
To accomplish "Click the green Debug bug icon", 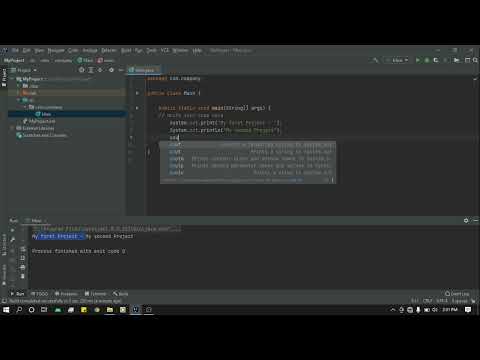I will click(426, 60).
